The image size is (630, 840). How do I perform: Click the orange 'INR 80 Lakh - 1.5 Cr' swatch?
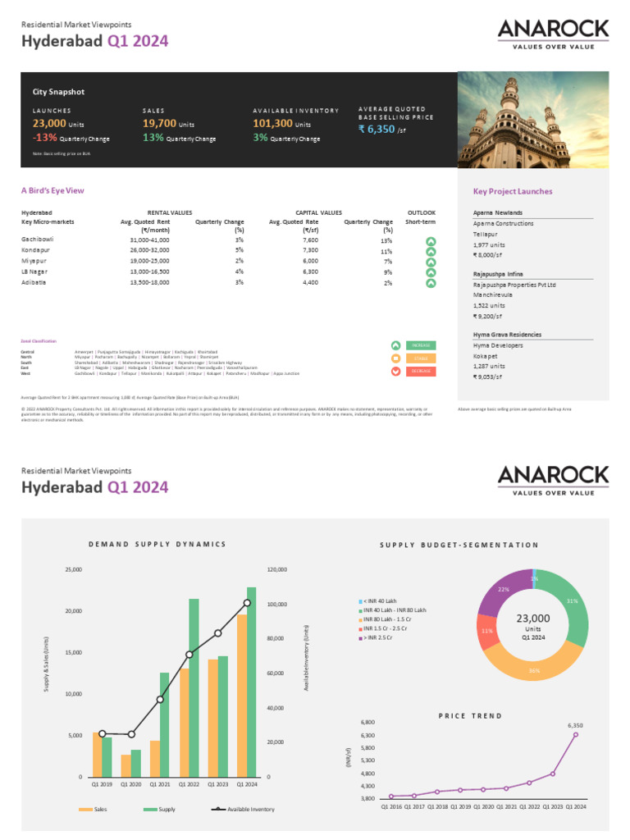point(361,620)
